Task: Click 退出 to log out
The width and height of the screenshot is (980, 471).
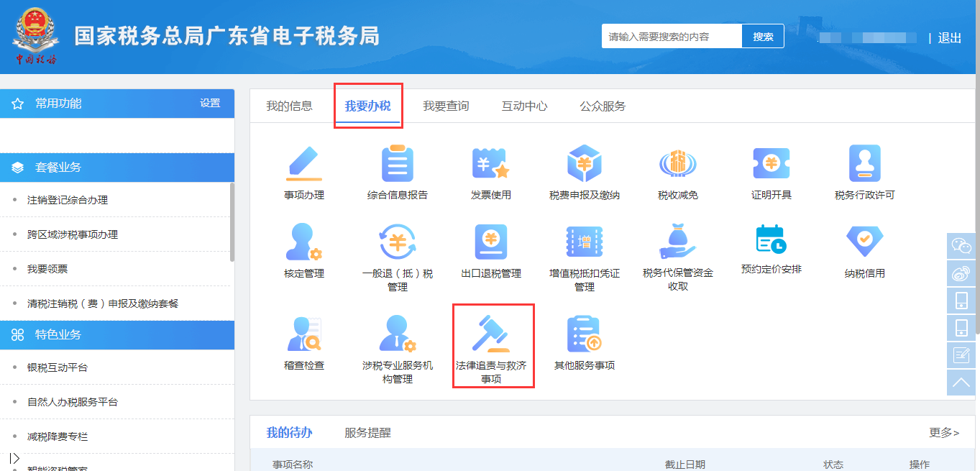Action: [949, 38]
